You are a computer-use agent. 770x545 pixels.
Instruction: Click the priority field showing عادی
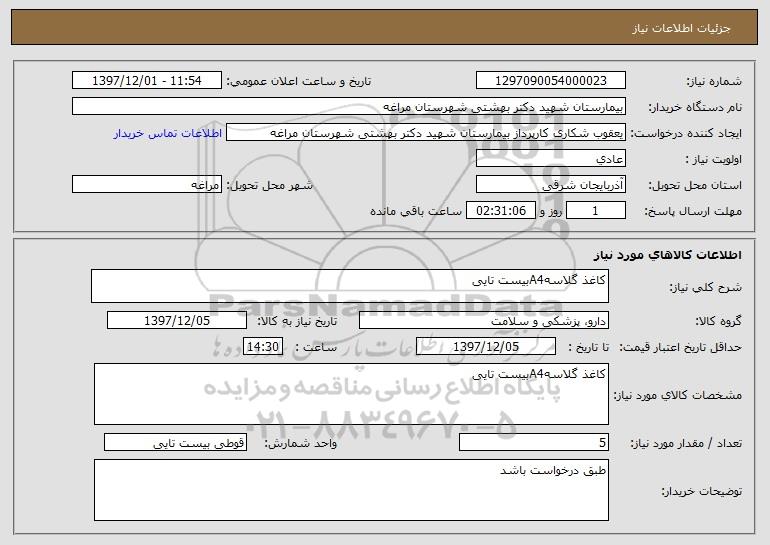tap(550, 159)
